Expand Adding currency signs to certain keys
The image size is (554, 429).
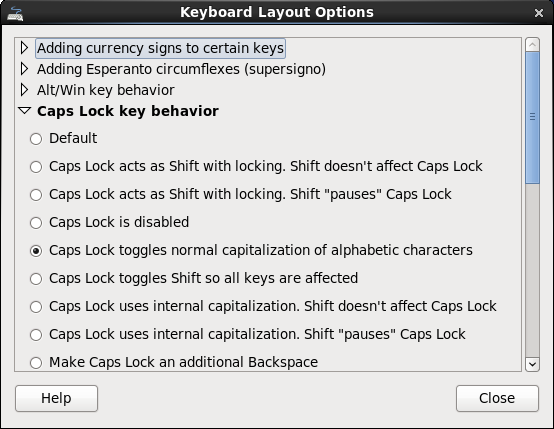(24, 48)
